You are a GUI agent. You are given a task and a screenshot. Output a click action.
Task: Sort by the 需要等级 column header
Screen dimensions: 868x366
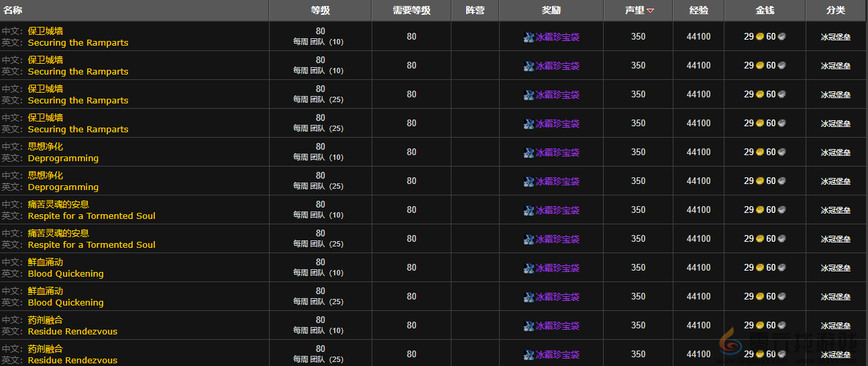coord(411,11)
